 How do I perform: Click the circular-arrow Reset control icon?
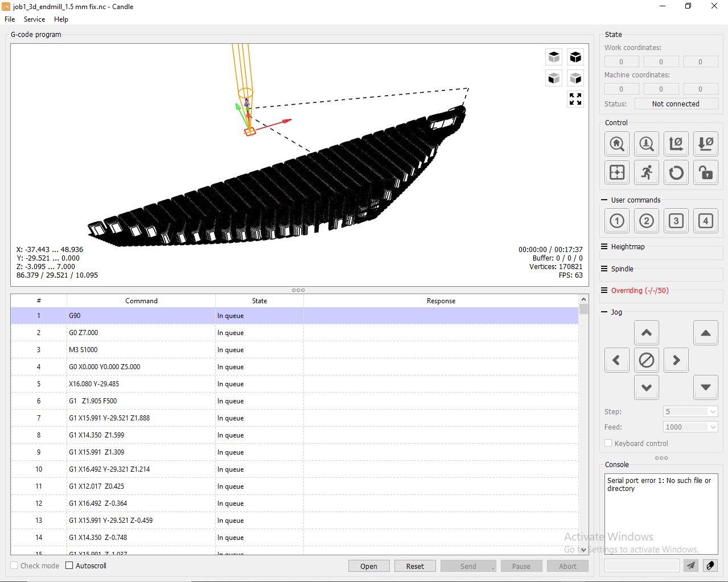(676, 172)
